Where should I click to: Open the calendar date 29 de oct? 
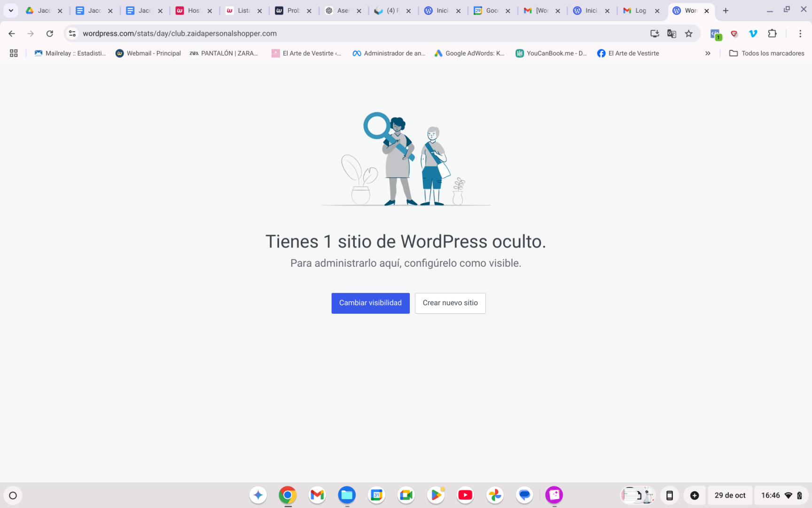pyautogui.click(x=730, y=495)
